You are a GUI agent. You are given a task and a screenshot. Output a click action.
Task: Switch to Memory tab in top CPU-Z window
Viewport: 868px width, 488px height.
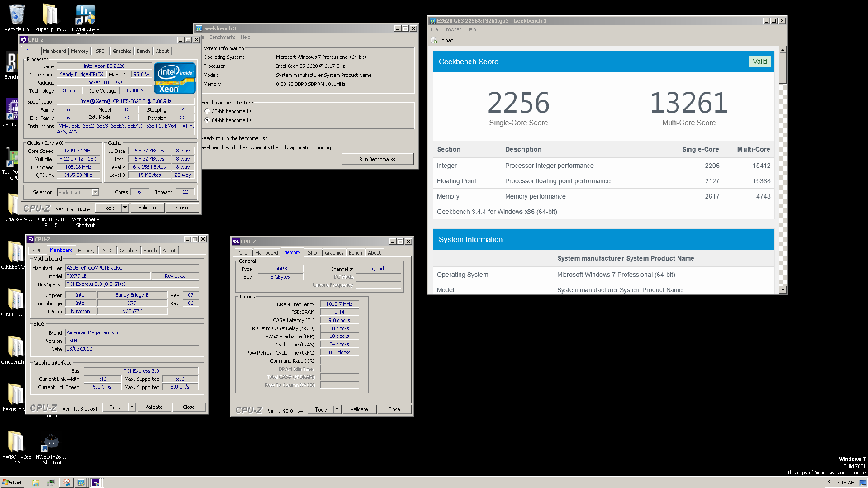(80, 52)
